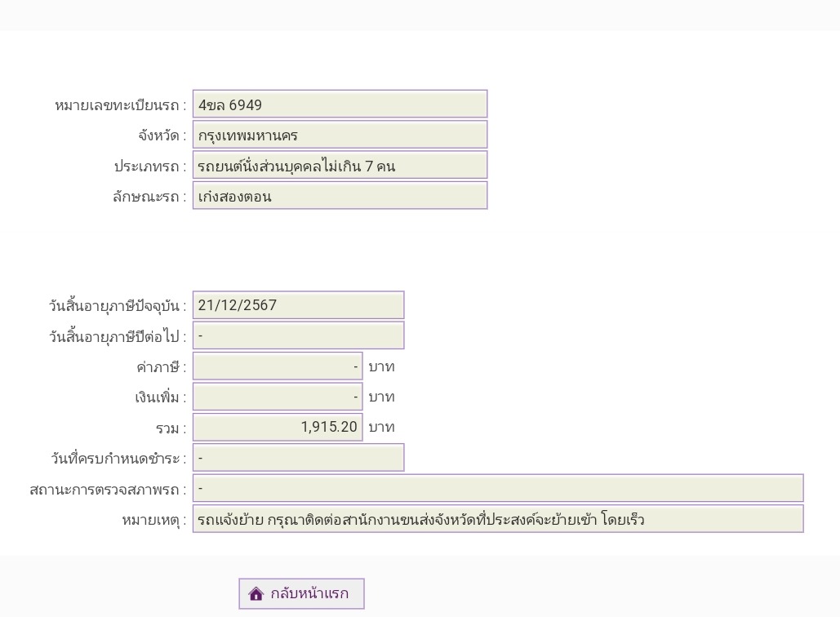Click the เงินเพิ่ม label
Image resolution: width=840 pixels, height=617 pixels.
160,397
